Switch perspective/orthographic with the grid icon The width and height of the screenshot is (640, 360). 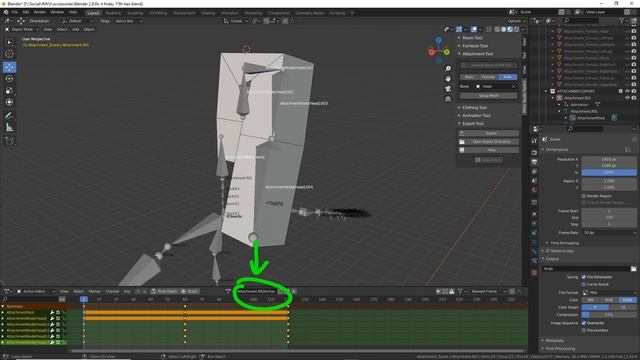448,99
